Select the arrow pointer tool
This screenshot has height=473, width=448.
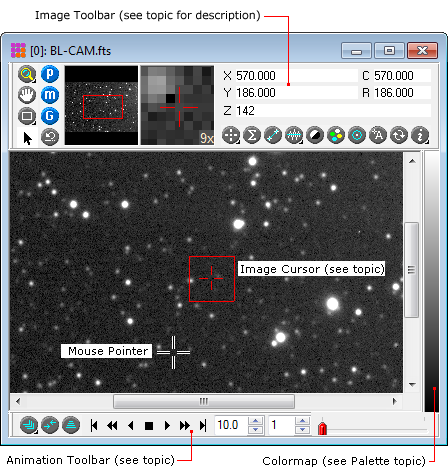point(28,138)
